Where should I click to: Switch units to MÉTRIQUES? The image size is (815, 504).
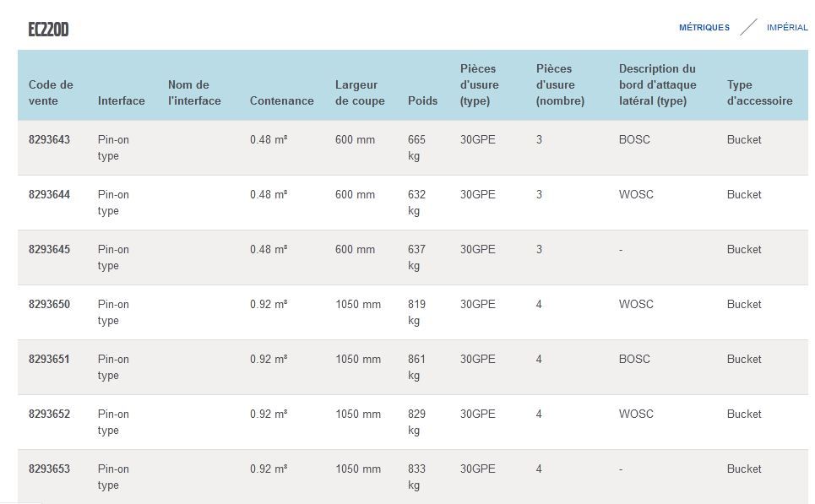click(704, 28)
